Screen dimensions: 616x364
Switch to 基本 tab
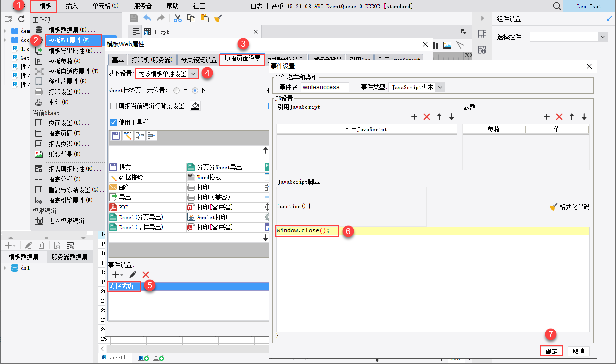118,59
